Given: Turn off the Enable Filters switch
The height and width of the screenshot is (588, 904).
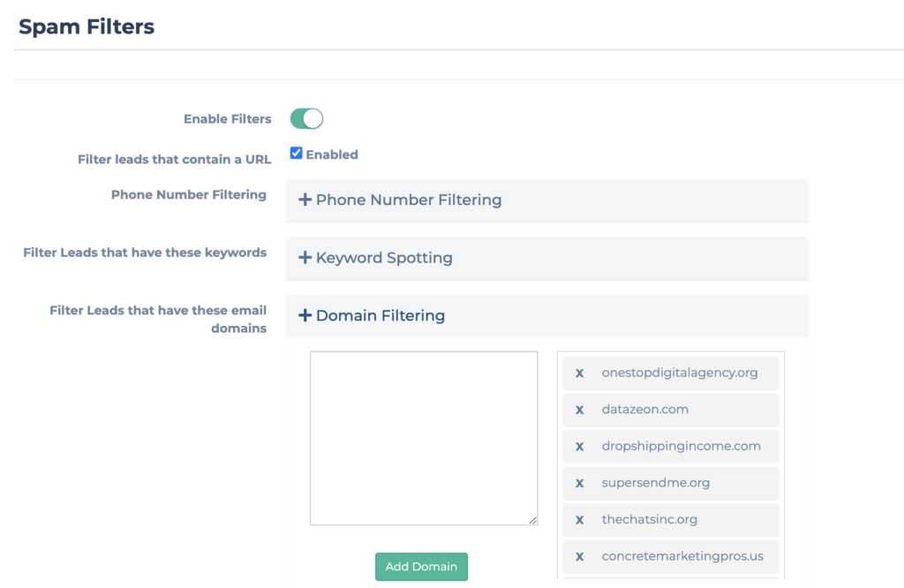Looking at the screenshot, I should [306, 118].
